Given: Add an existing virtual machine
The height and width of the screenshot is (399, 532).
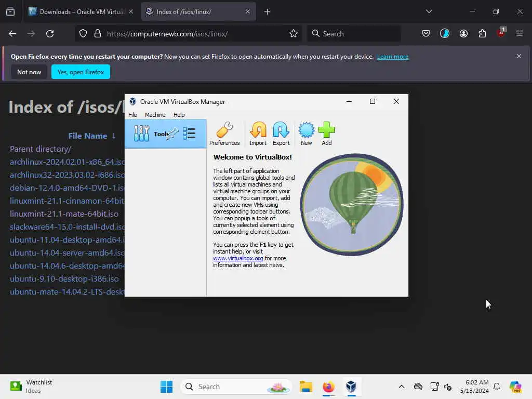Looking at the screenshot, I should (326, 134).
